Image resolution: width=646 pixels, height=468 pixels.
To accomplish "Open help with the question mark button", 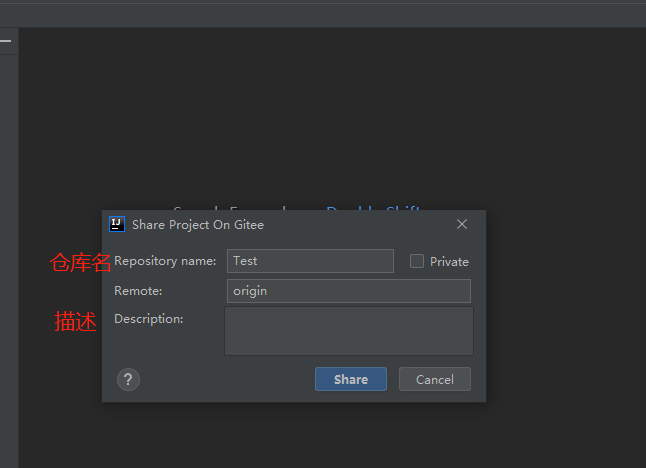I will (x=128, y=379).
